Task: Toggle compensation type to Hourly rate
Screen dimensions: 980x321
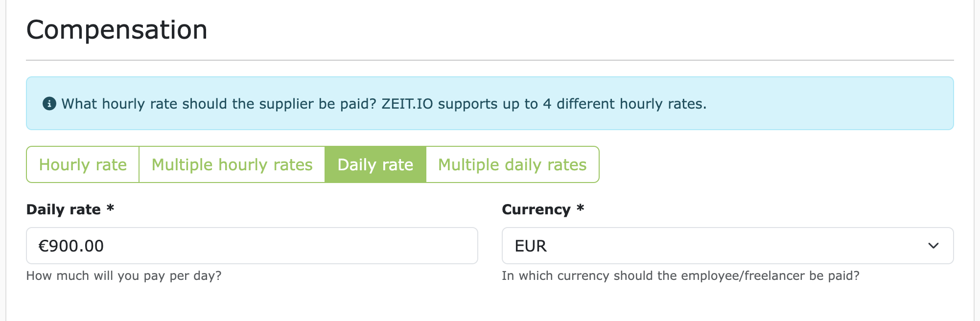Action: (83, 164)
